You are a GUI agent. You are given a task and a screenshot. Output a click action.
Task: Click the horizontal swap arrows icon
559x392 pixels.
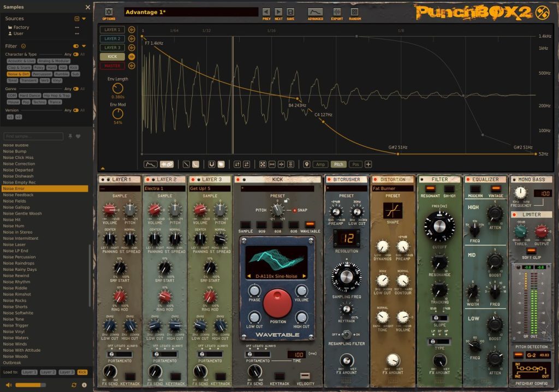point(247,164)
